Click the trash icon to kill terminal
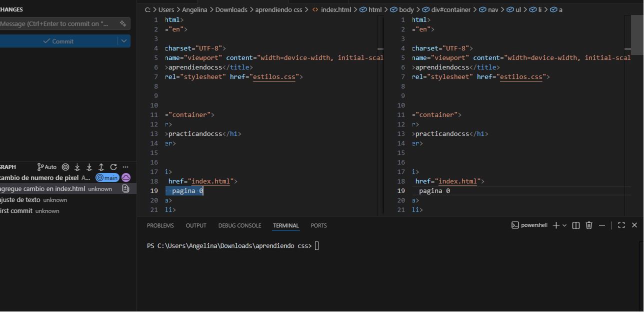Screen dimensions: 644x312 pos(589,225)
